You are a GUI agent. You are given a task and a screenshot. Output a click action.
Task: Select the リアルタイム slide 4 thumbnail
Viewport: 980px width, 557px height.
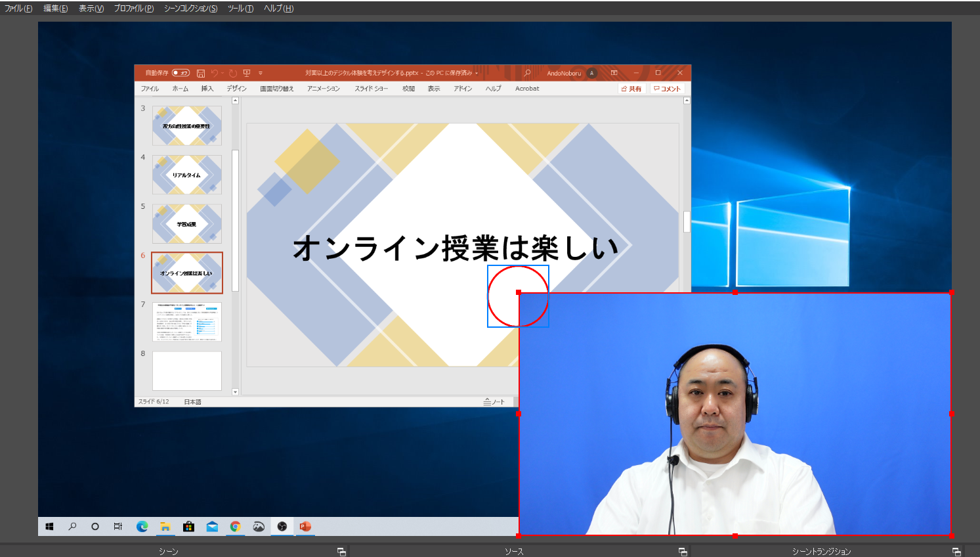click(x=187, y=175)
